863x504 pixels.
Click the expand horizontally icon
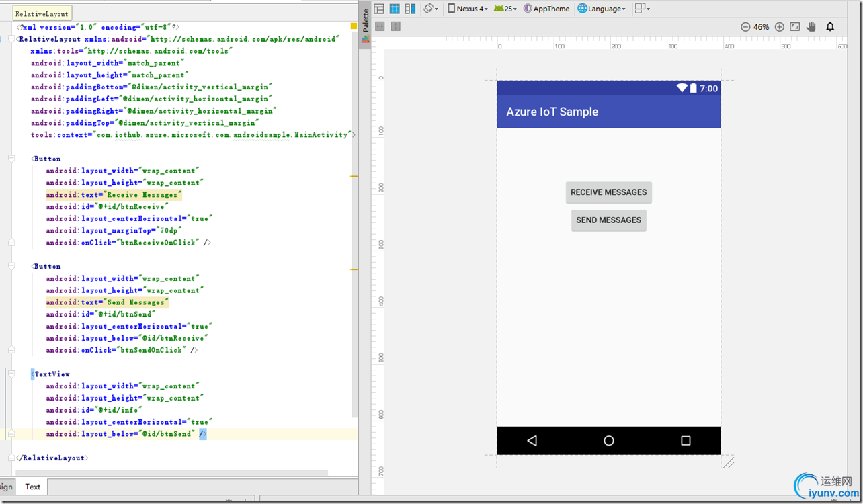(x=380, y=26)
